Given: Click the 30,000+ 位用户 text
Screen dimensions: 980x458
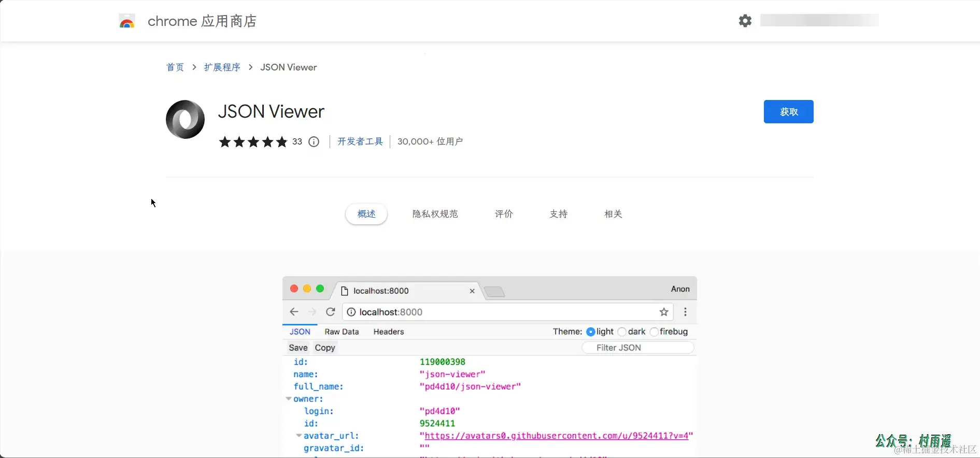Looking at the screenshot, I should [x=430, y=141].
